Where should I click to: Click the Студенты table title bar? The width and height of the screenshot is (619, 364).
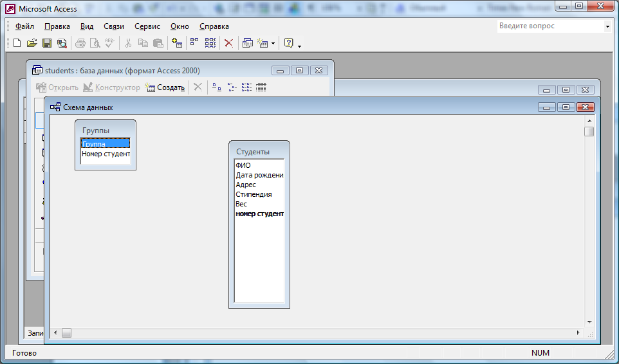tap(259, 151)
